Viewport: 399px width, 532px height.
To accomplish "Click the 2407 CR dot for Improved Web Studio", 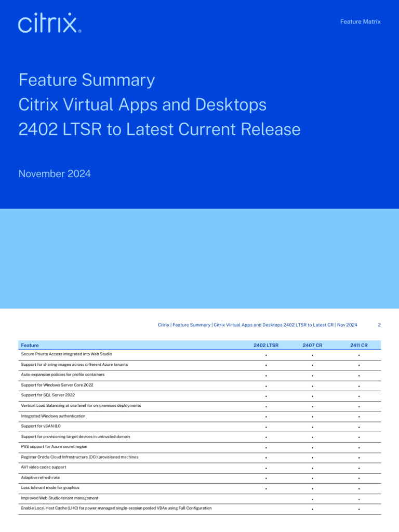I will 312,499.
